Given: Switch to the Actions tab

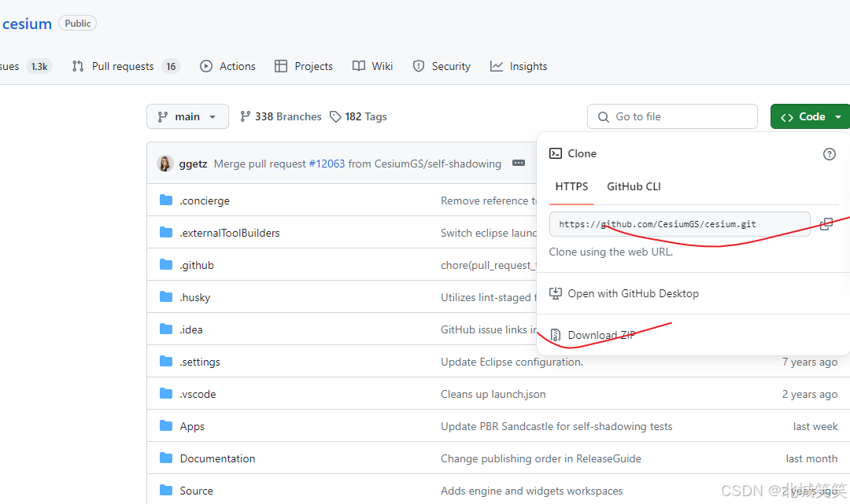Looking at the screenshot, I should (x=227, y=66).
